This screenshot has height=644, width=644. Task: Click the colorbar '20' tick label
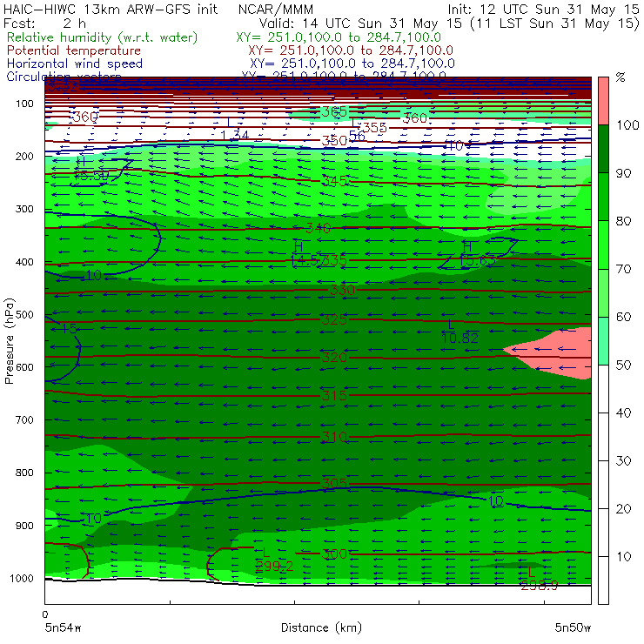623,509
